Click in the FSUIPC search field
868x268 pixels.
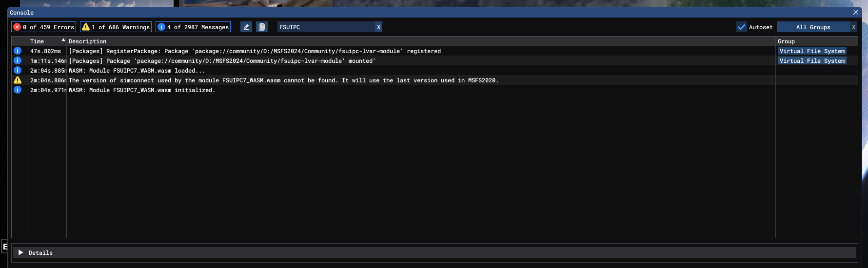(324, 27)
